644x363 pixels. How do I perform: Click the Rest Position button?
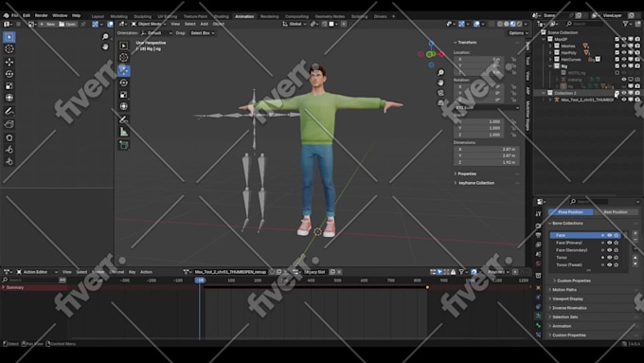pos(616,212)
